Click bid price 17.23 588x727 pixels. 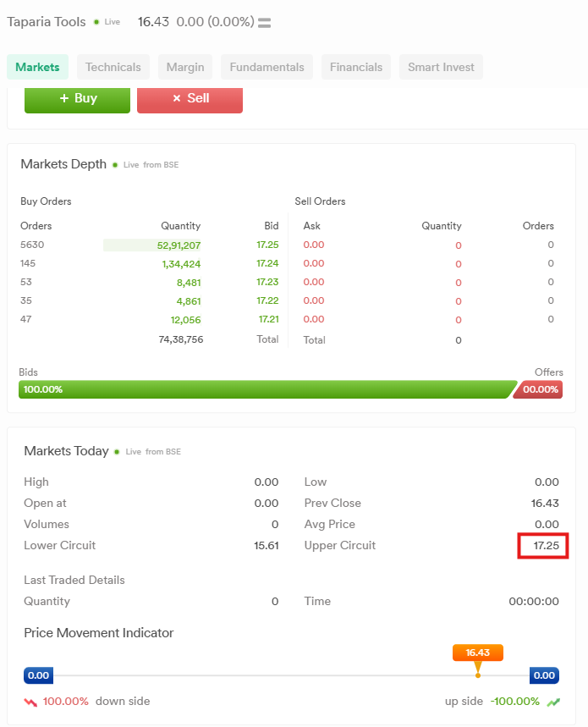(x=268, y=282)
